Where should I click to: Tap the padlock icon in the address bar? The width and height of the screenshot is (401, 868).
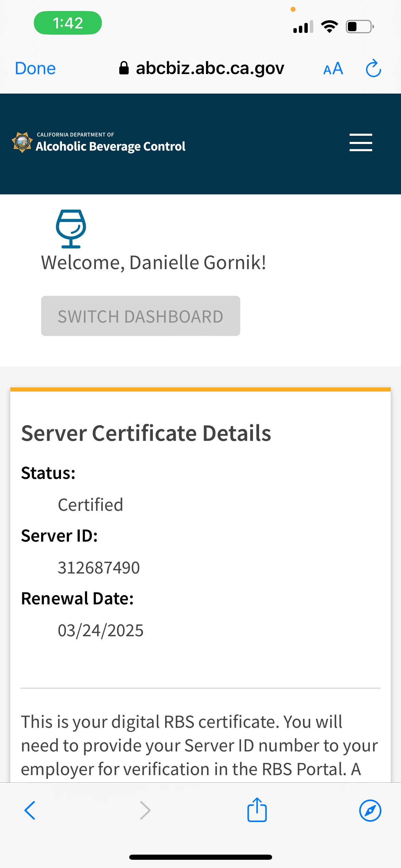point(124,68)
